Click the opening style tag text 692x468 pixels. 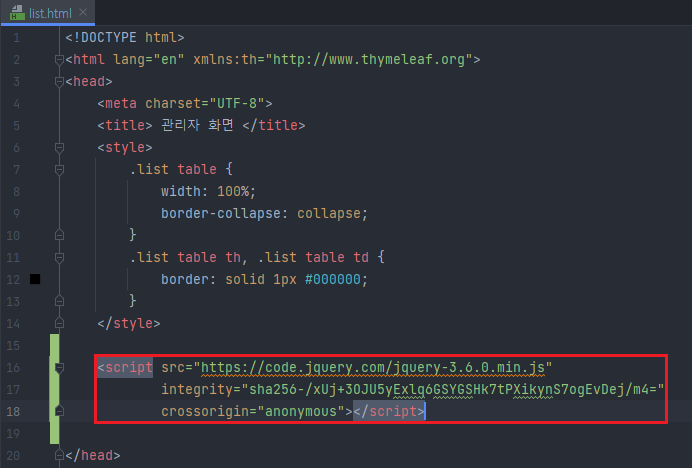(125, 147)
